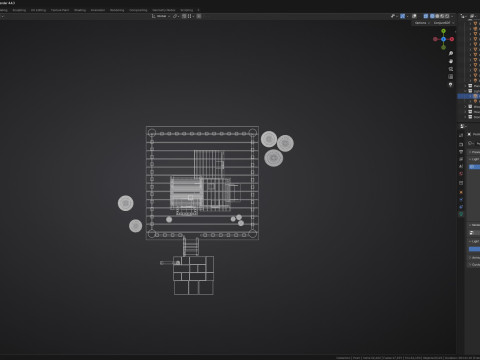Open the gizmo options dropdown arrow
480x360 pixels.
click(x=407, y=16)
